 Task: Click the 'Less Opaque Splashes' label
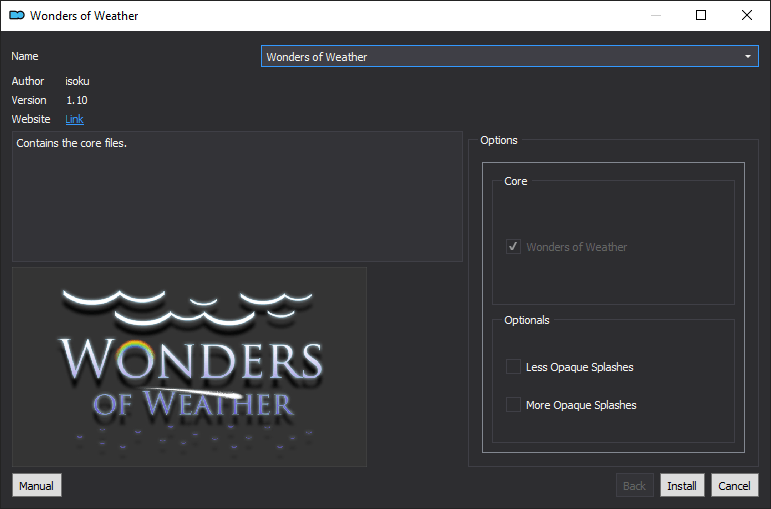[x=579, y=367]
